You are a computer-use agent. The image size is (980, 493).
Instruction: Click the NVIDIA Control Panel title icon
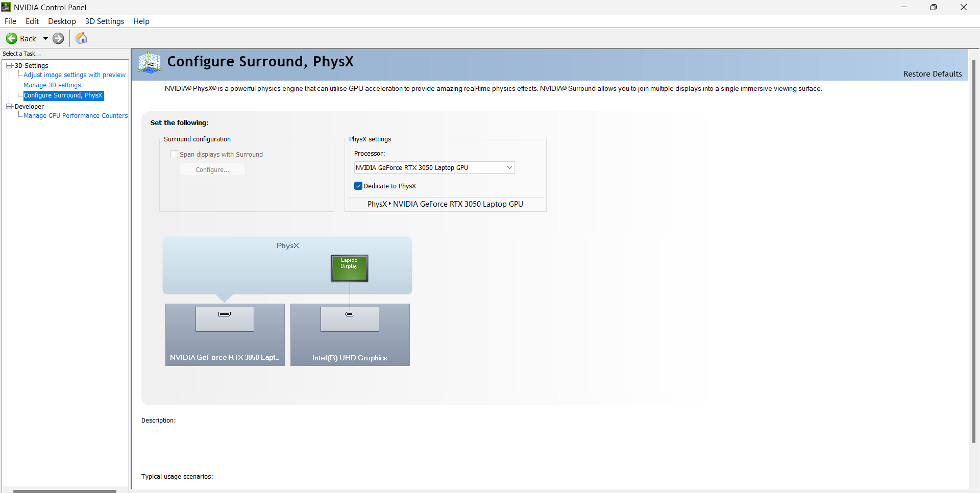tap(6, 7)
